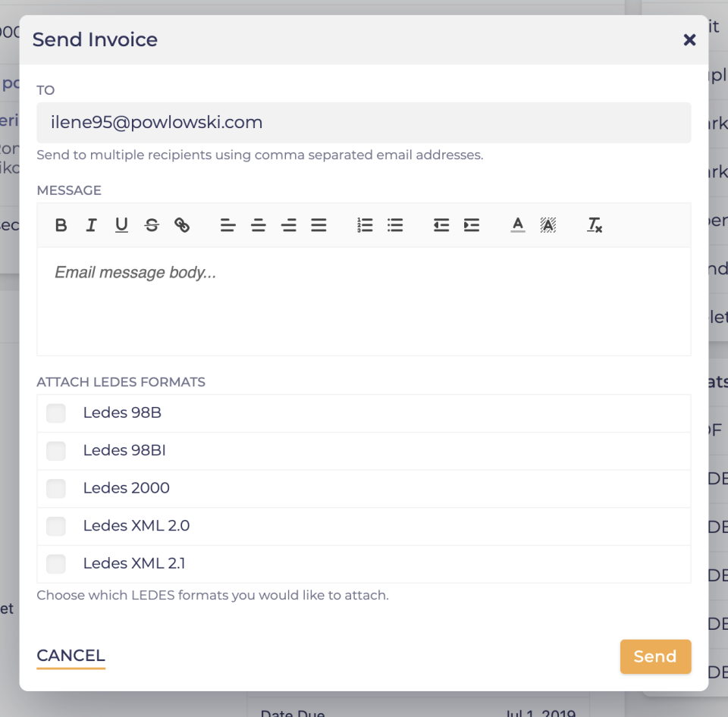Viewport: 728px width, 717px height.
Task: Check the Ledes 2000 format
Action: pos(55,488)
